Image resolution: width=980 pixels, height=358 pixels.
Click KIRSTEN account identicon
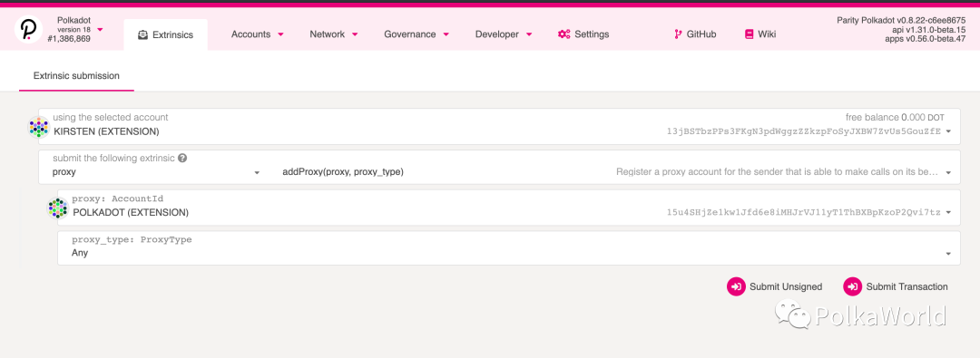click(39, 127)
